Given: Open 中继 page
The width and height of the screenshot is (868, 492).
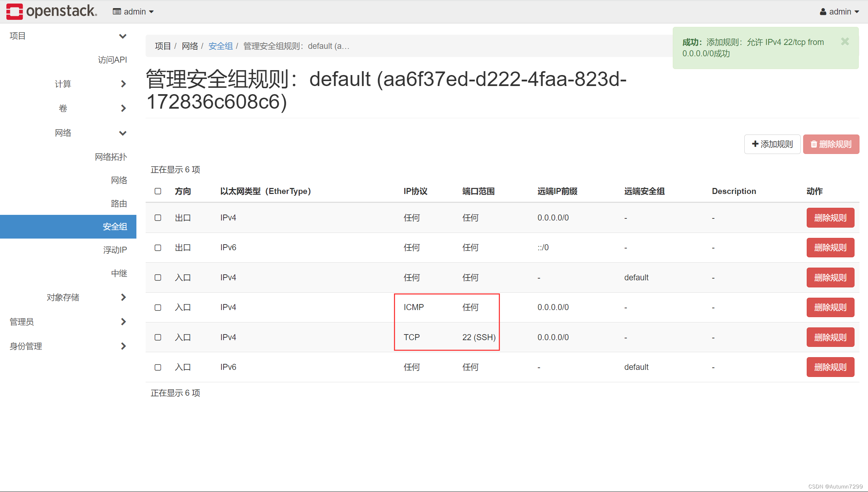Looking at the screenshot, I should coord(119,273).
